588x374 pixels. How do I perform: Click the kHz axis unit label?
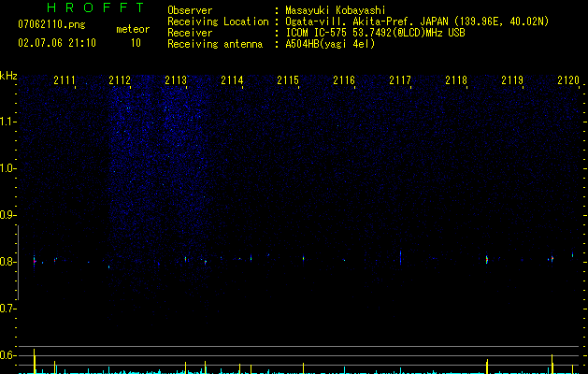pyautogui.click(x=8, y=76)
